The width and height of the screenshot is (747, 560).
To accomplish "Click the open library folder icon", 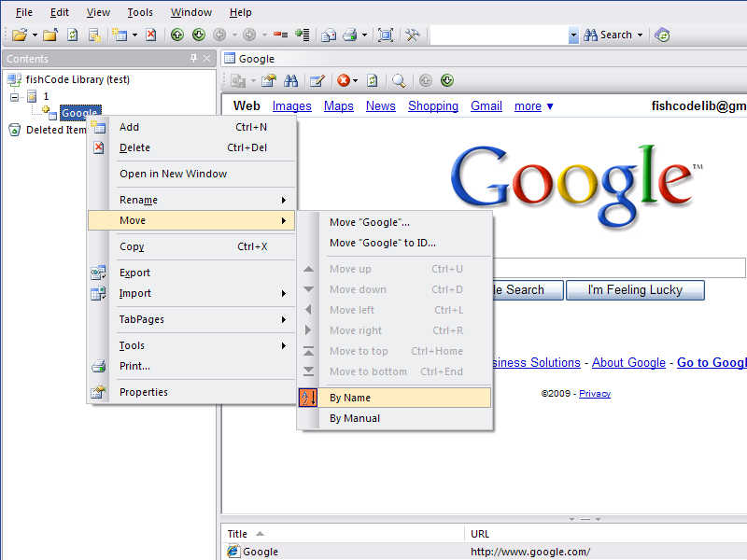I will pos(20,35).
